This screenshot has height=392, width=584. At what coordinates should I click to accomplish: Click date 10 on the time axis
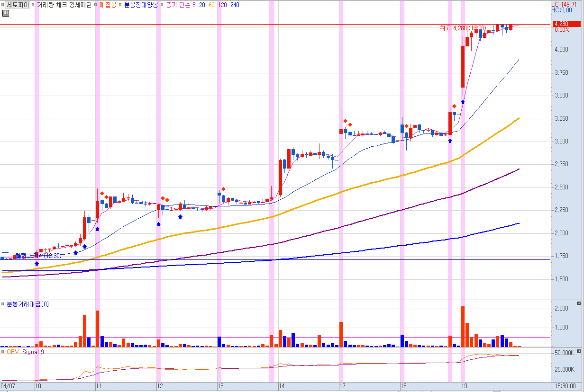39,386
